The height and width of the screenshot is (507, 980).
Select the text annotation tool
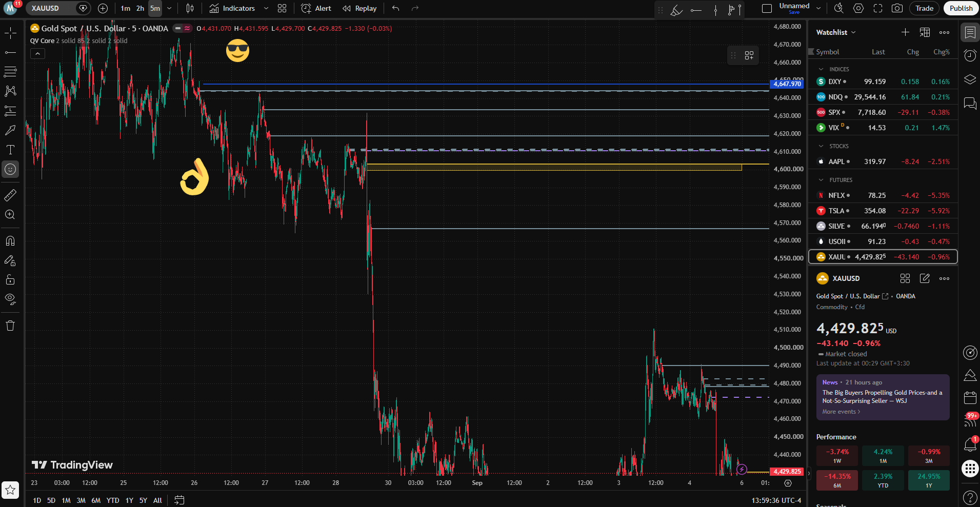pos(10,150)
